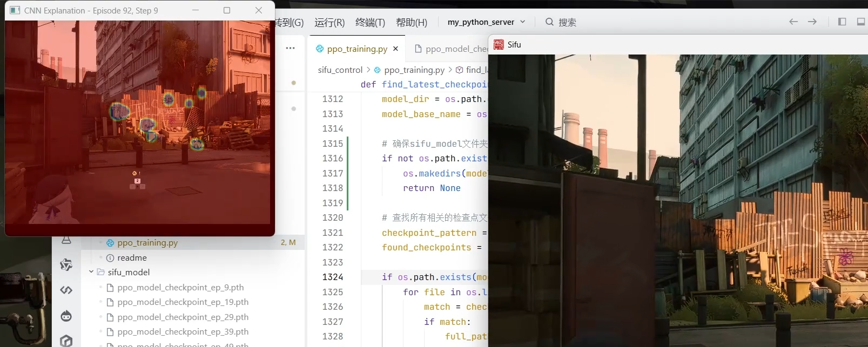This screenshot has height=347, width=868.
Task: Open ppo_model_checkpoint_ep_39.pth file
Action: 193,331
